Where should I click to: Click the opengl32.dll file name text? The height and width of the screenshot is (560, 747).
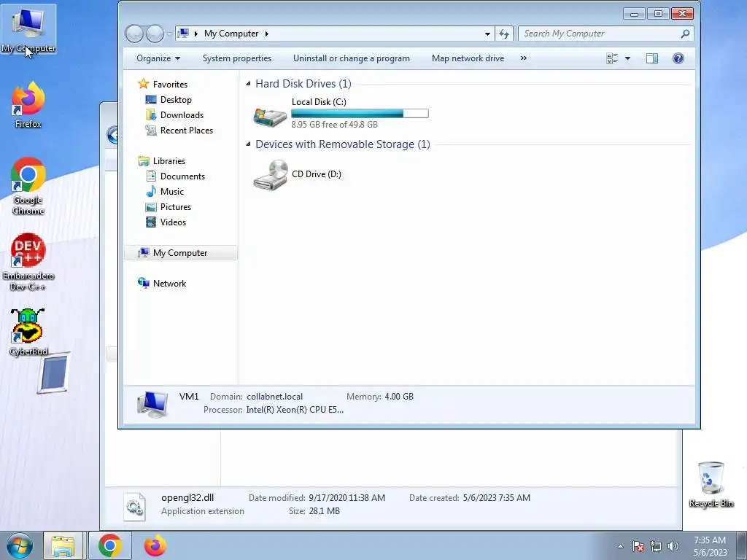pyautogui.click(x=187, y=497)
